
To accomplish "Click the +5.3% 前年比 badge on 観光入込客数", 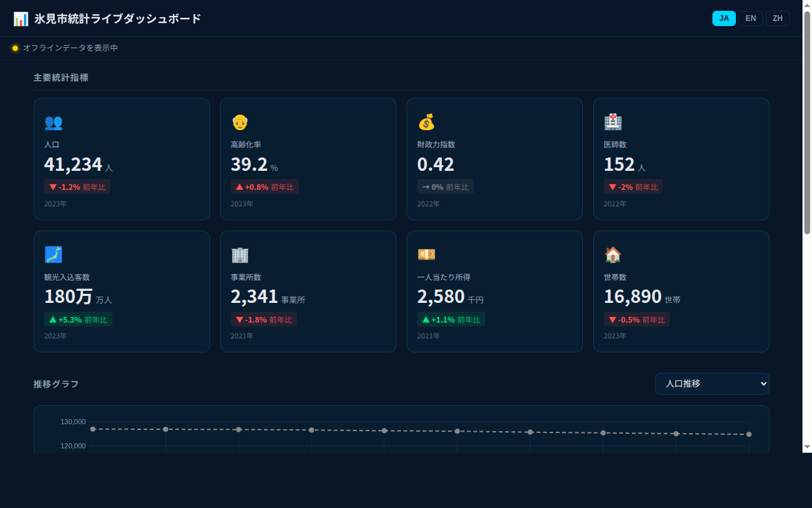I will pyautogui.click(x=78, y=319).
